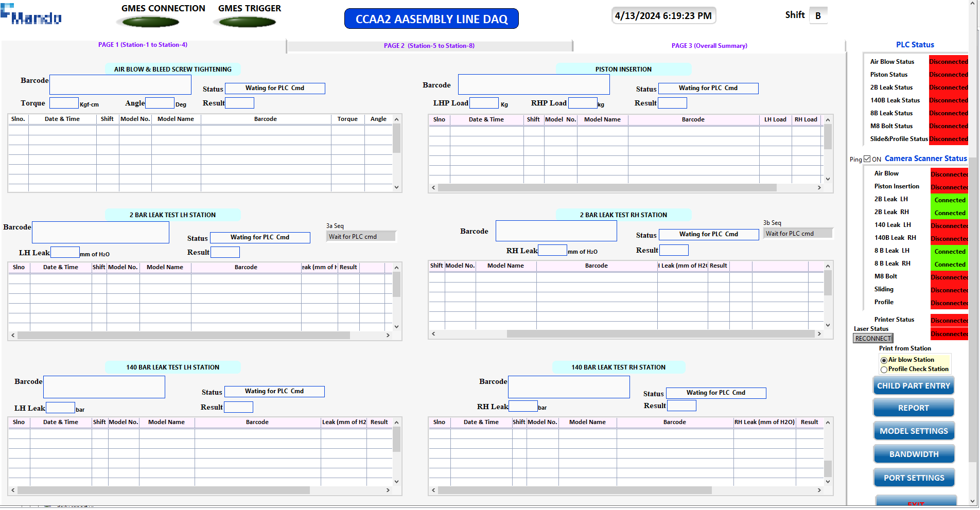Screen dimensions: 980x510
Task: Open CHILD PART ENTRY
Action: pos(913,386)
